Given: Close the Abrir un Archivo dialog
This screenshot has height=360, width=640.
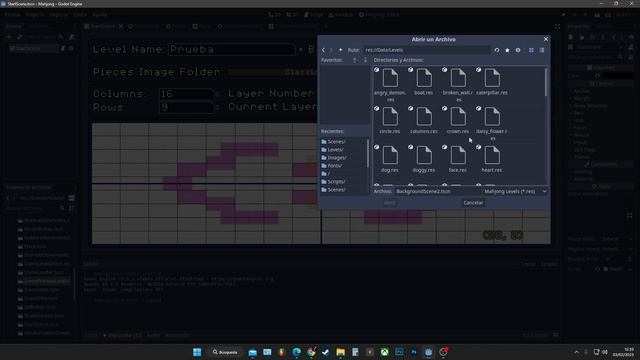Looking at the screenshot, I should [x=546, y=39].
